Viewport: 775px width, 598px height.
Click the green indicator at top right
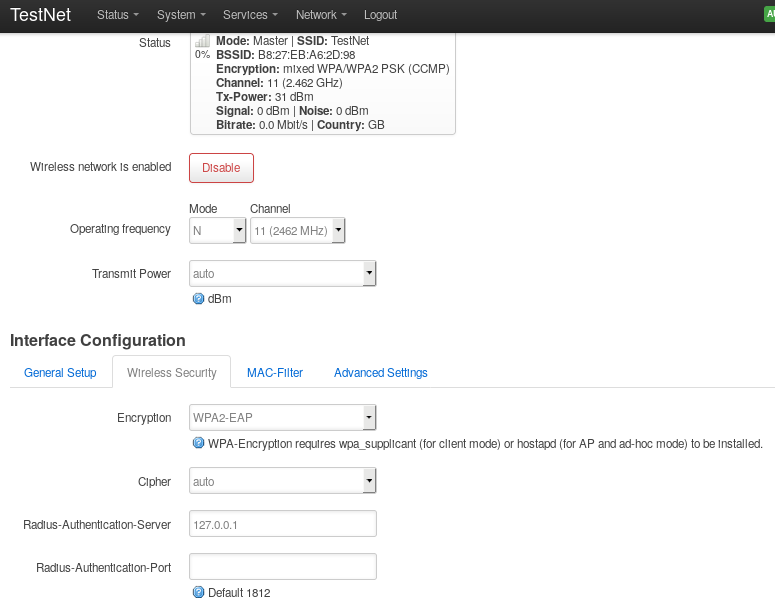pyautogui.click(x=769, y=15)
